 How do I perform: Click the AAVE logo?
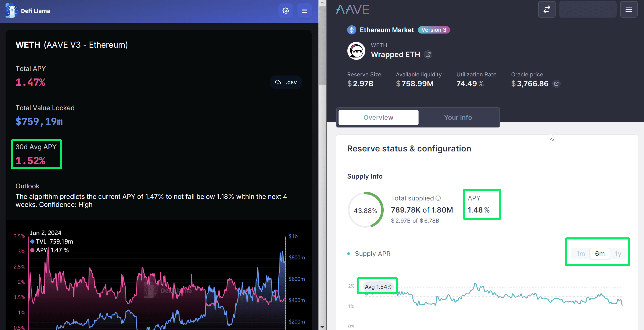[352, 10]
